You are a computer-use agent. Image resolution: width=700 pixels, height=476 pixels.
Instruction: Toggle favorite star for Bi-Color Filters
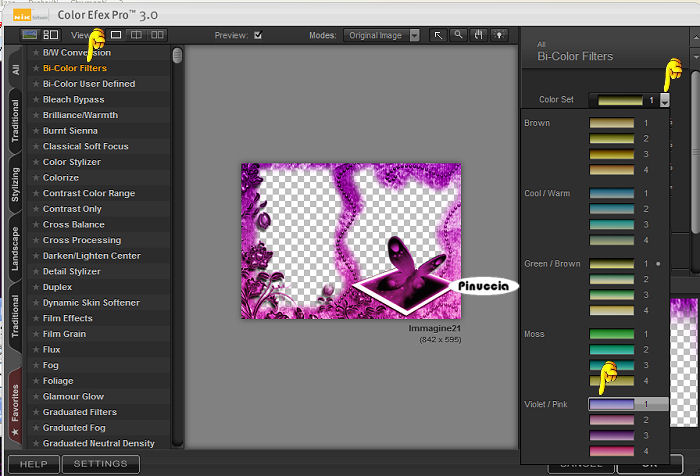[x=36, y=68]
